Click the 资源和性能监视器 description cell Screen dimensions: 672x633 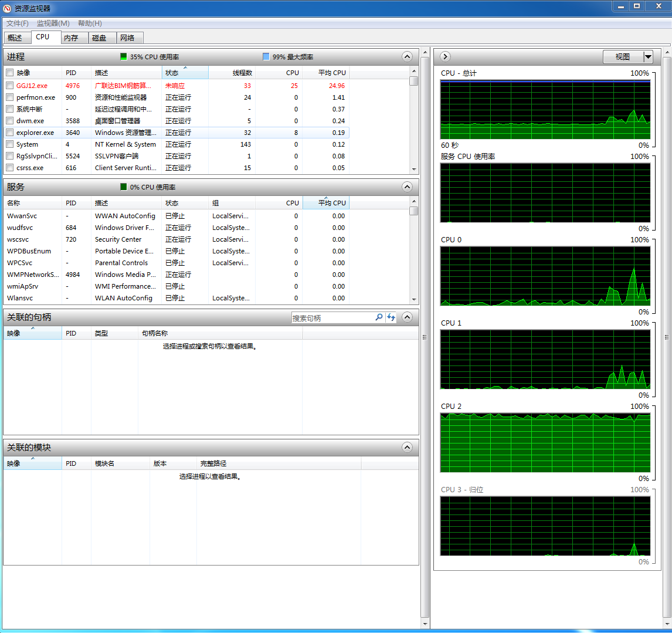(120, 97)
